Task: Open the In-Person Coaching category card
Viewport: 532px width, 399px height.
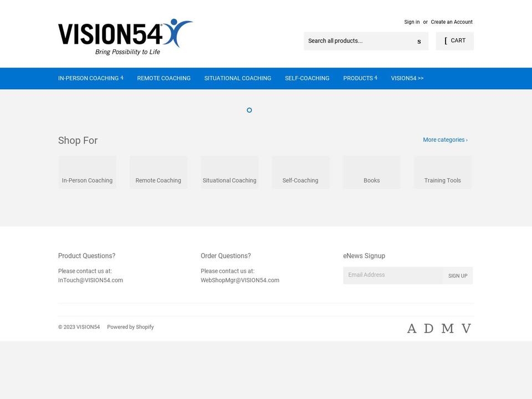Action: (x=87, y=172)
